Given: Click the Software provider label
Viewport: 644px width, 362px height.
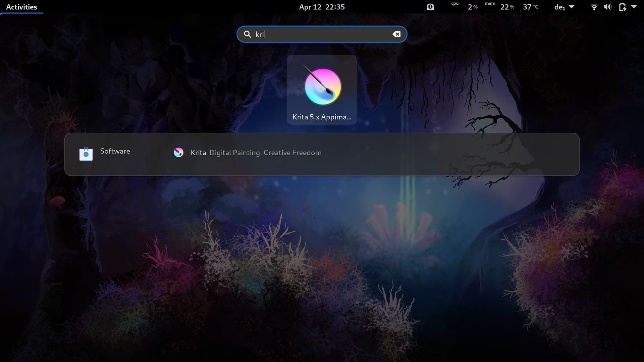Looking at the screenshot, I should 115,151.
